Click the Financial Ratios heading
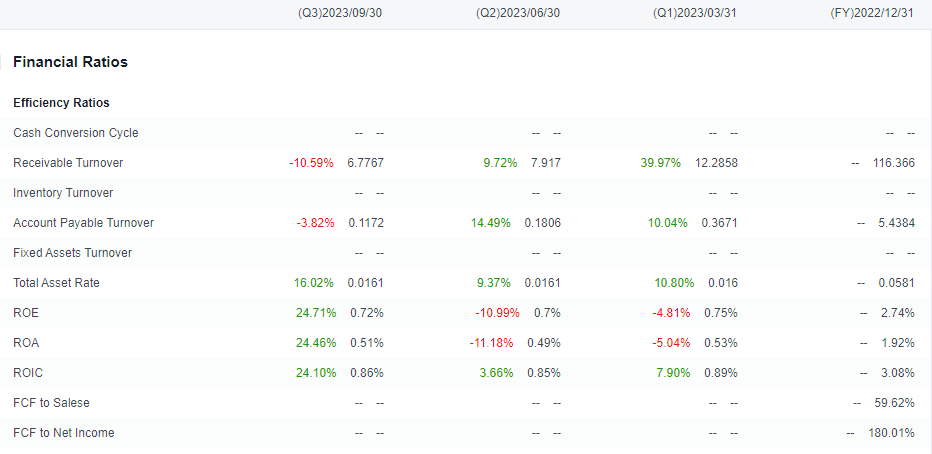Screen dimensions: 932x454 click(x=70, y=62)
